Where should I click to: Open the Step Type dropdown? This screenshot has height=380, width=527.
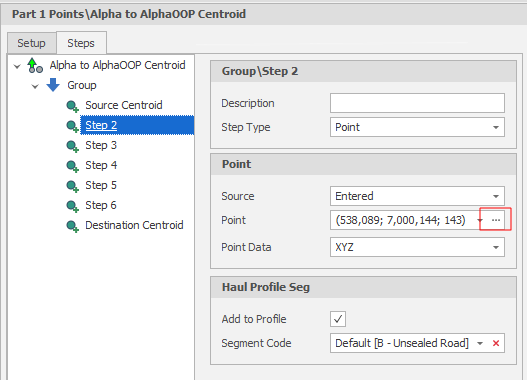coord(496,127)
